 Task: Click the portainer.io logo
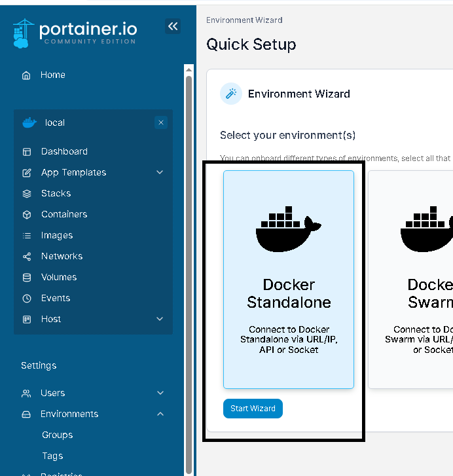(75, 33)
